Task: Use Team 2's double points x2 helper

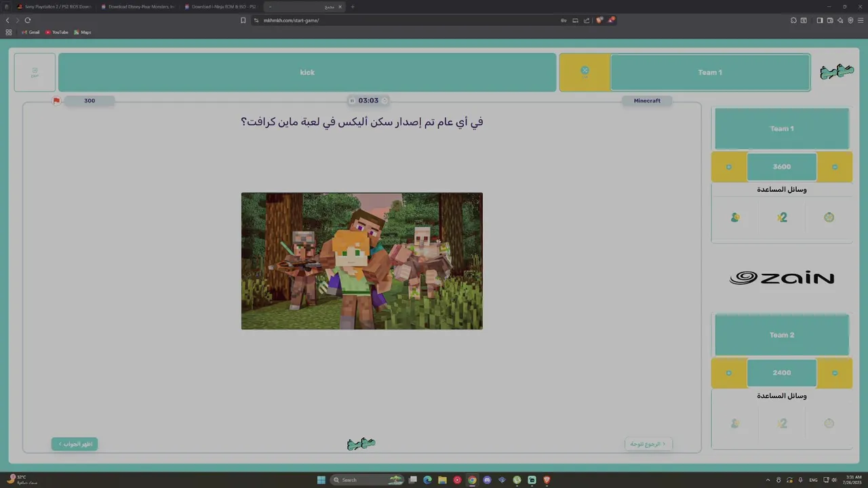Action: point(782,424)
